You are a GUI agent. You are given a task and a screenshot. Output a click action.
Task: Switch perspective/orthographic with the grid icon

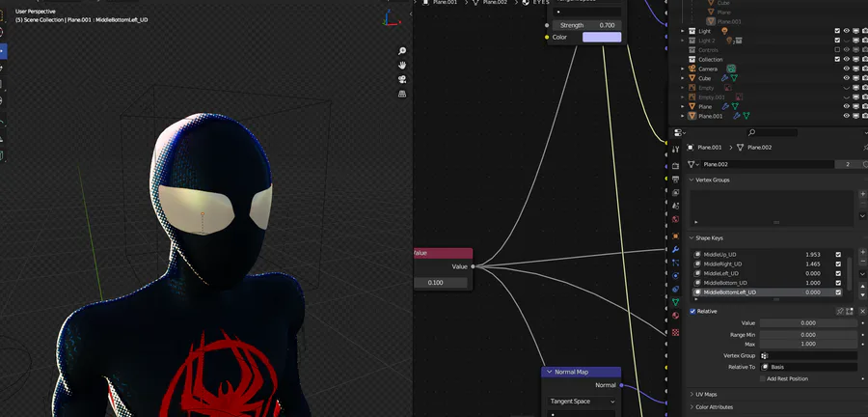(402, 94)
